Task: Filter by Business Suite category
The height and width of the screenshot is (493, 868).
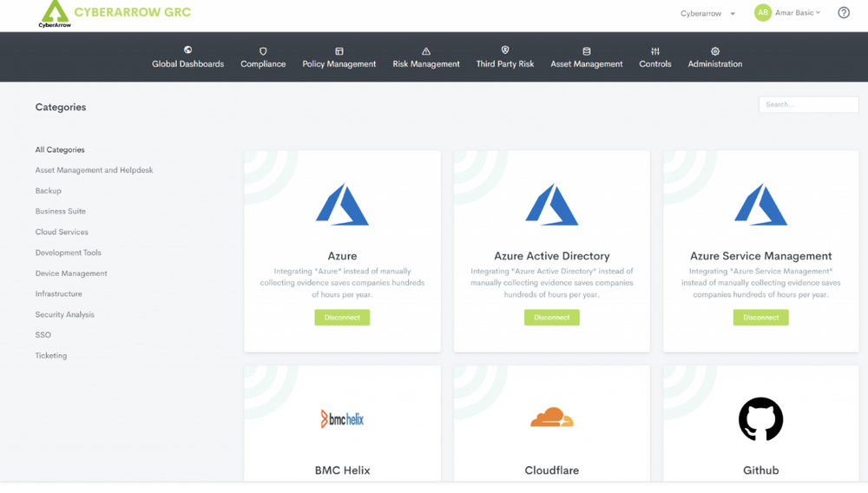Action: click(x=61, y=211)
